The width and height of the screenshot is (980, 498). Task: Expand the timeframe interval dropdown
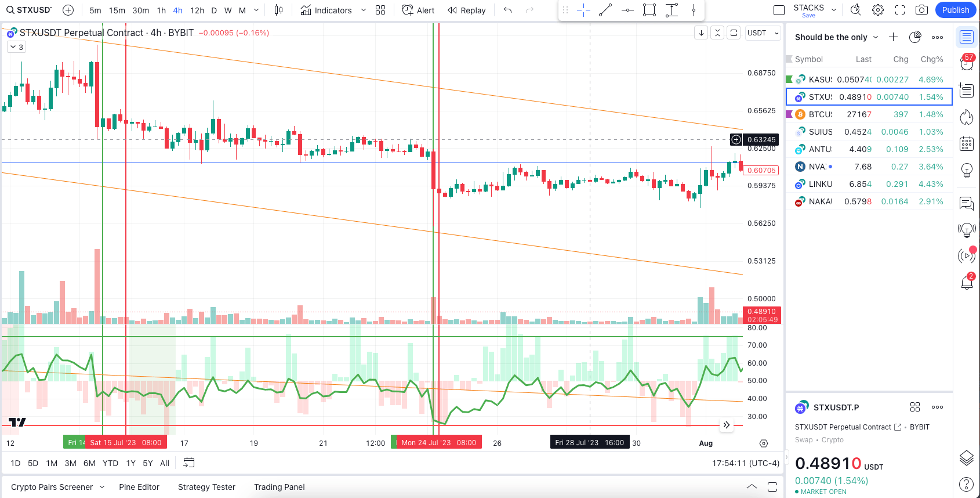(x=256, y=10)
